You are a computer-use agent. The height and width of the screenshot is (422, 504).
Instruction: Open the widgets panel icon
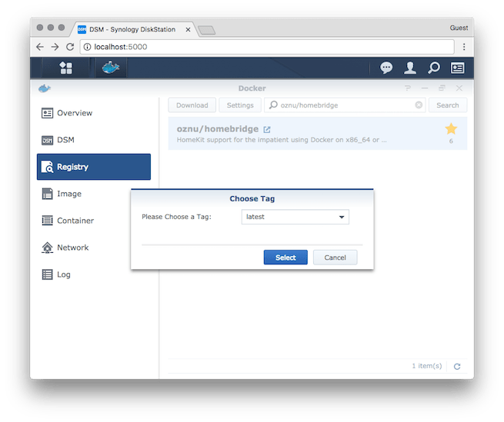coord(457,68)
